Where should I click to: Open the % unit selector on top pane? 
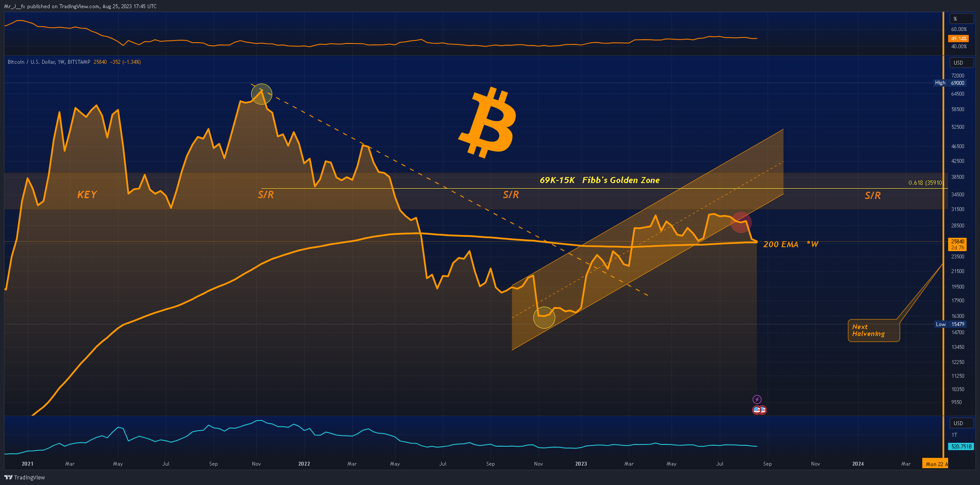(961, 19)
